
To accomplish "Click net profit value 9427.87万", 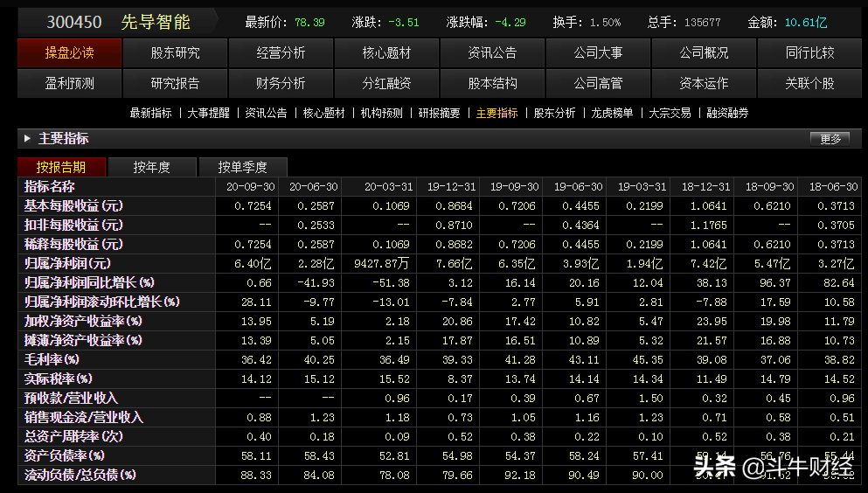I will (382, 264).
